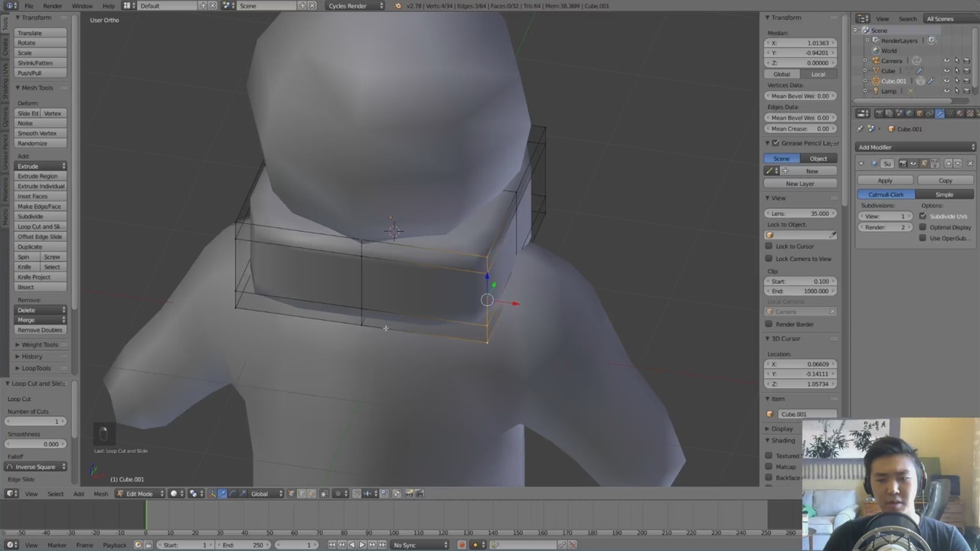Toggle the 3D manipulator widget icon
Screen dimensions: 980x551
click(211, 494)
